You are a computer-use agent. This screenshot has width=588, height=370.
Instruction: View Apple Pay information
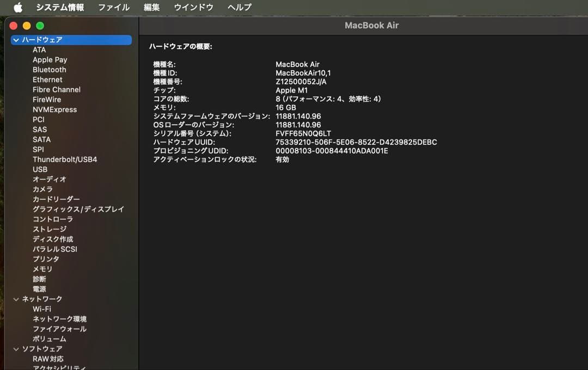click(48, 59)
